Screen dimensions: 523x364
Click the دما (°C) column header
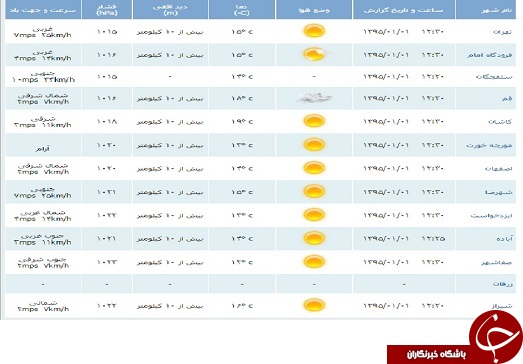click(x=242, y=10)
